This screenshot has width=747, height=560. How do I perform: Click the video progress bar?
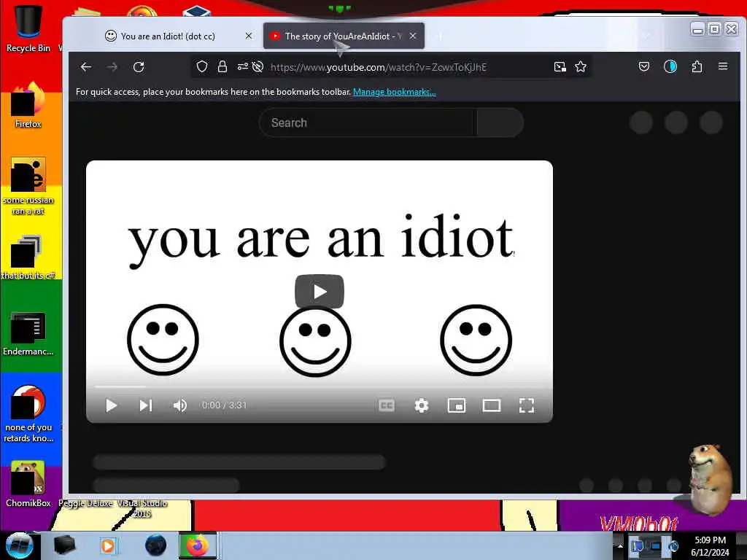(x=320, y=386)
